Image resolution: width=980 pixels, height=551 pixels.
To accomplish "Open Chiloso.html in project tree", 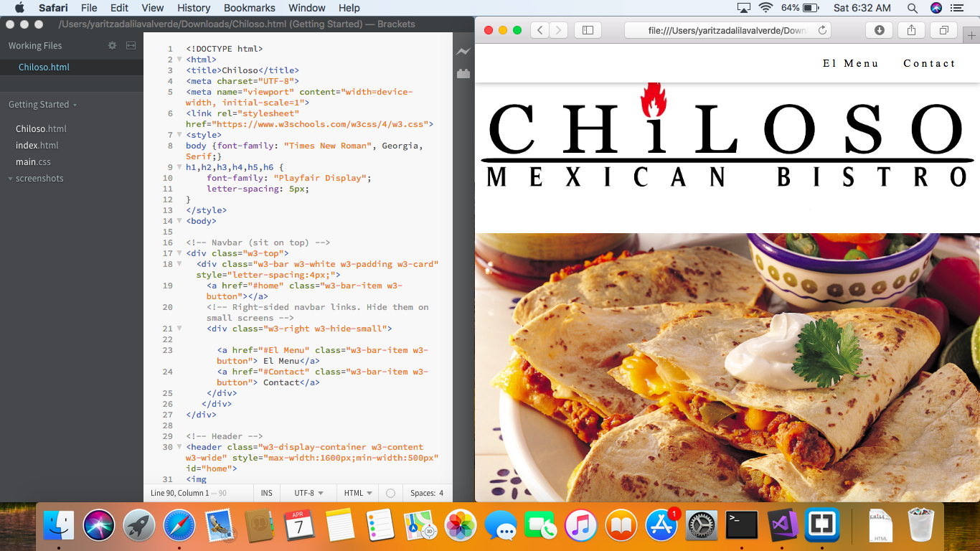I will tap(41, 128).
